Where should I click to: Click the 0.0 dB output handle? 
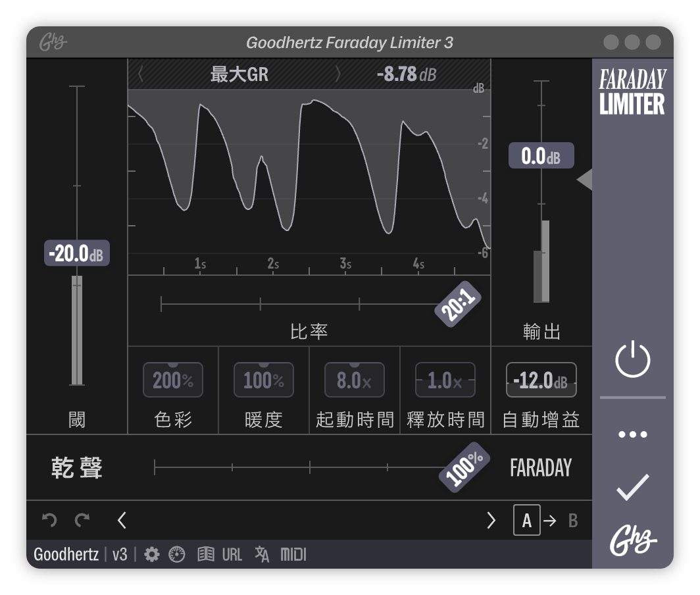click(541, 155)
